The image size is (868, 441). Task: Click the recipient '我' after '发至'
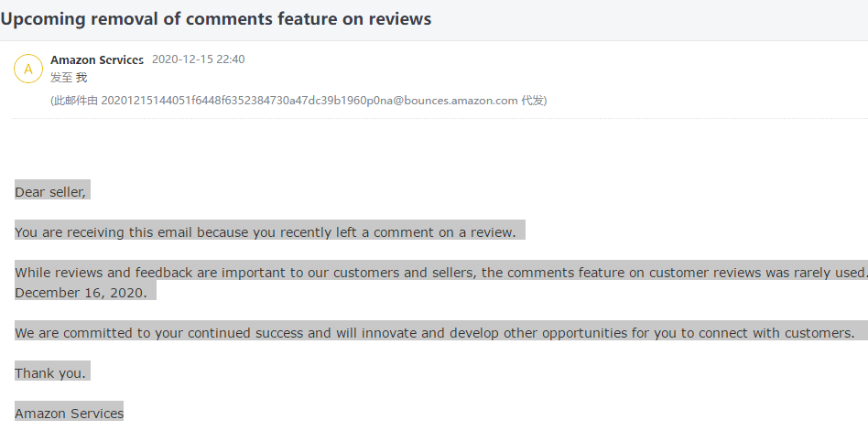coord(81,78)
